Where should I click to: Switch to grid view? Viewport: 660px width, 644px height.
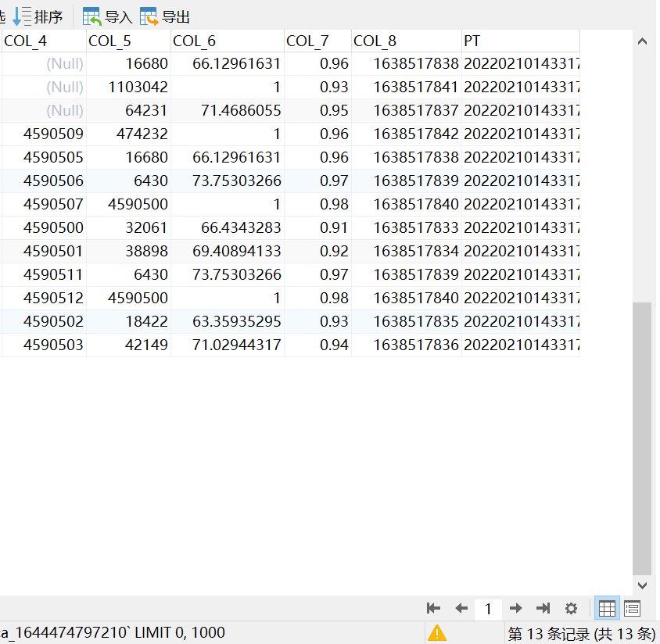pyautogui.click(x=606, y=608)
